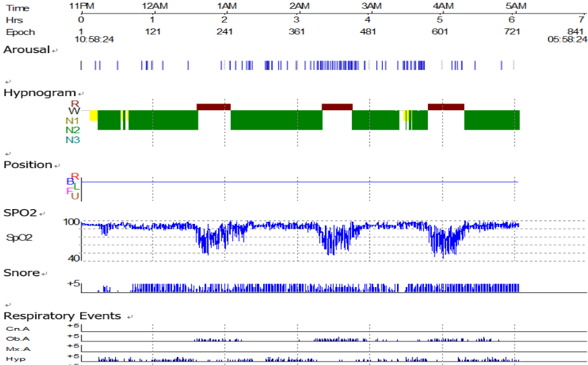
Task: Click epoch number "481"
Action: 368,32
